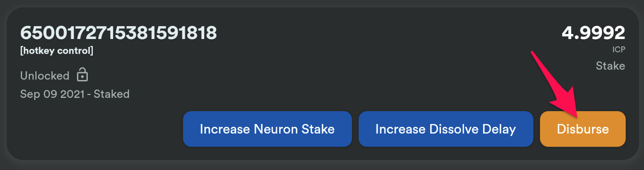Click the 4.9992 stake amount

pyautogui.click(x=593, y=33)
